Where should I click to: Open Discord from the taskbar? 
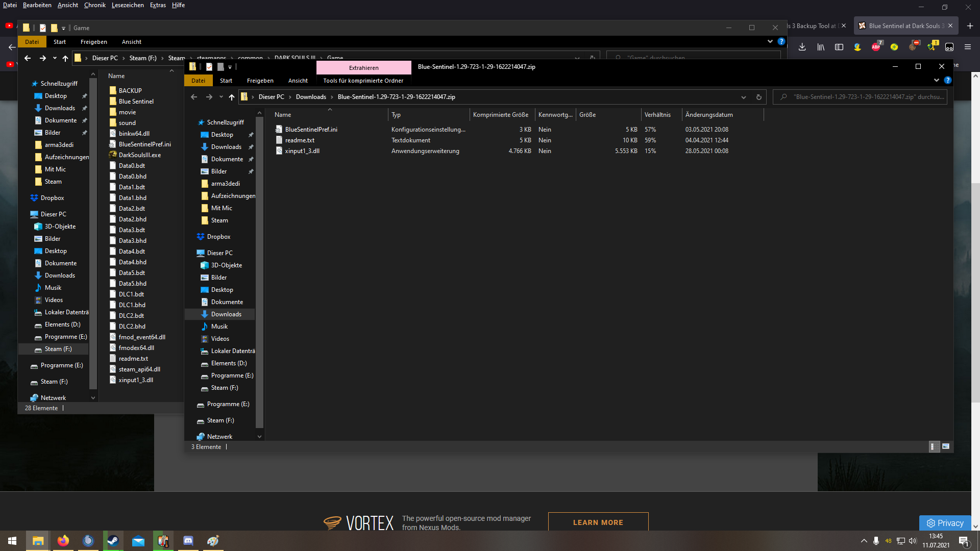point(188,541)
